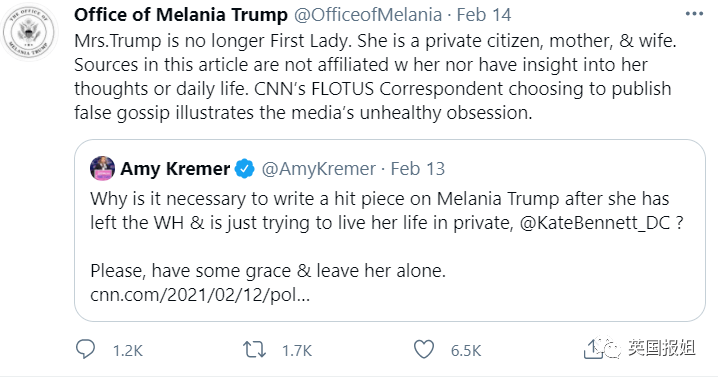Open Amy Kremer display name

pos(175,169)
